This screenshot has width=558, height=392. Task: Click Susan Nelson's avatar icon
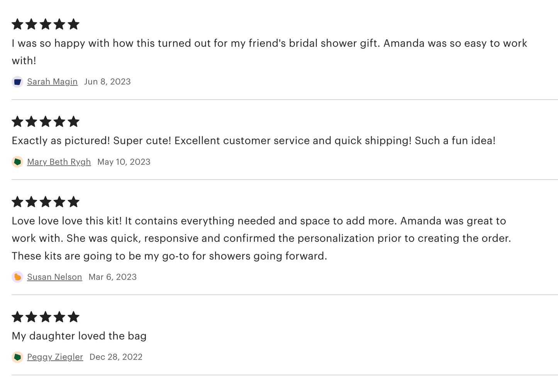pyautogui.click(x=17, y=277)
